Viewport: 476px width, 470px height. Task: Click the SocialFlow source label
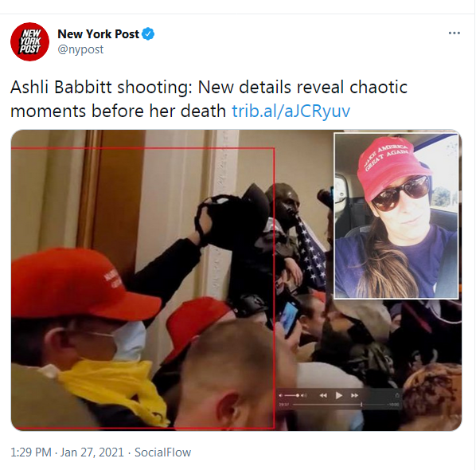(x=162, y=452)
